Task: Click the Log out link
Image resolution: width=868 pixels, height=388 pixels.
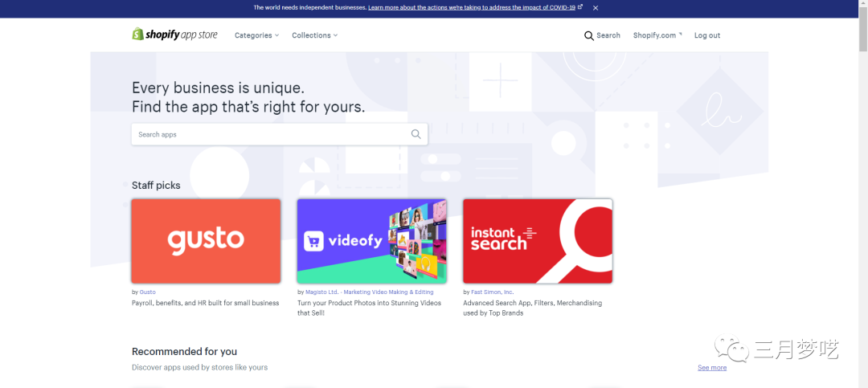Action: coord(707,35)
